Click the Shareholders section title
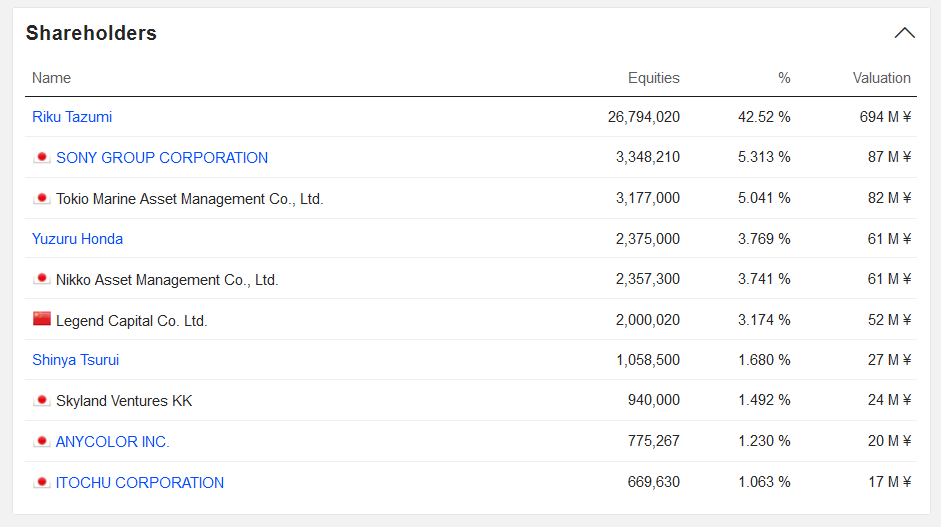941x527 pixels. click(x=91, y=33)
